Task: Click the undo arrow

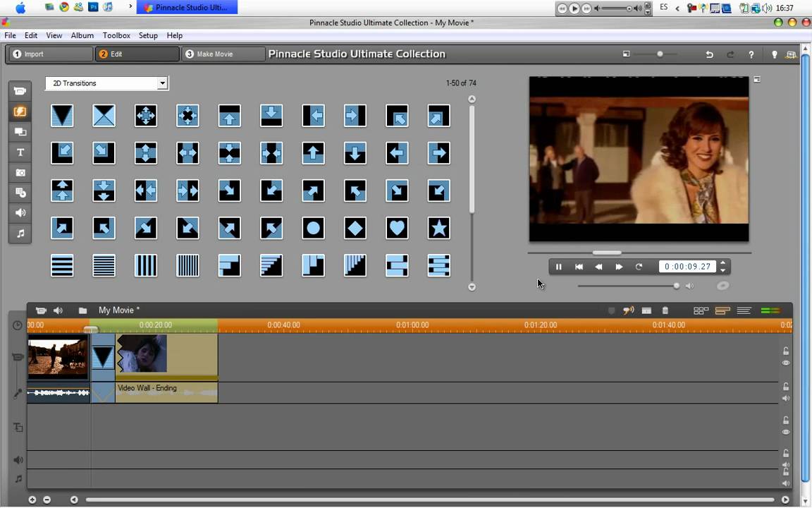Action: [x=710, y=54]
